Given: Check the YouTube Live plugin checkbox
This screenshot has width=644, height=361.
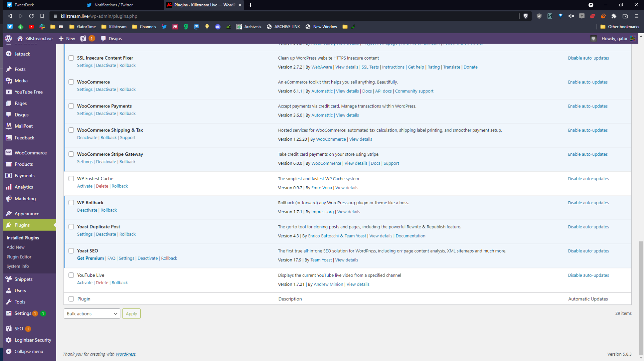Looking at the screenshot, I should pos(71,275).
